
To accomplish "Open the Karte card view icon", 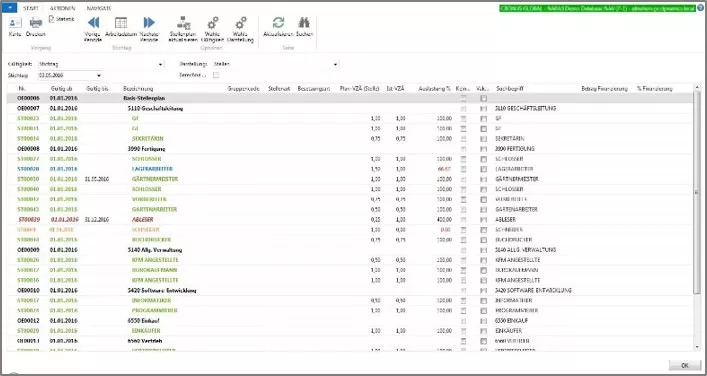I will point(15,23).
